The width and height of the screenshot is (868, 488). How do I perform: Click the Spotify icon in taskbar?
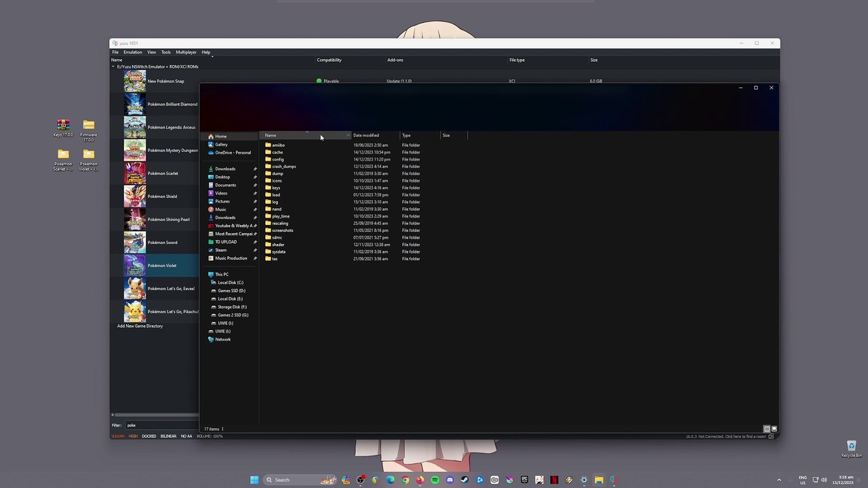pos(435,480)
